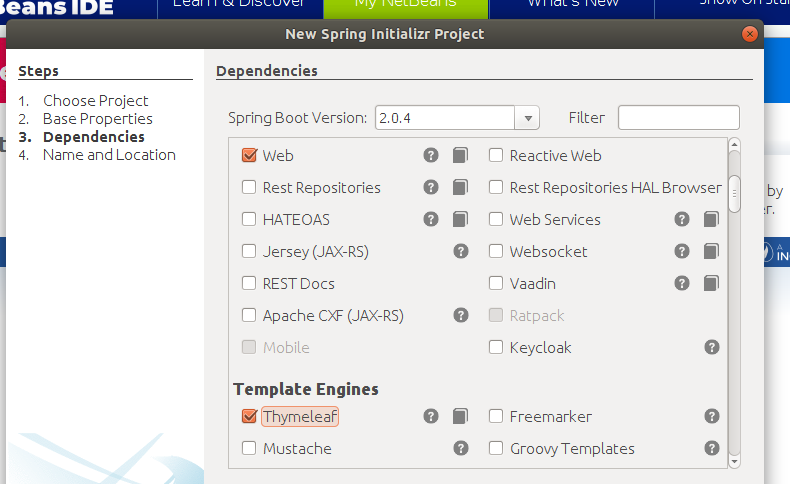Click help icon for Apache CXF (JAX-RS)
Viewport: 790px width, 484px height.
coord(460,315)
